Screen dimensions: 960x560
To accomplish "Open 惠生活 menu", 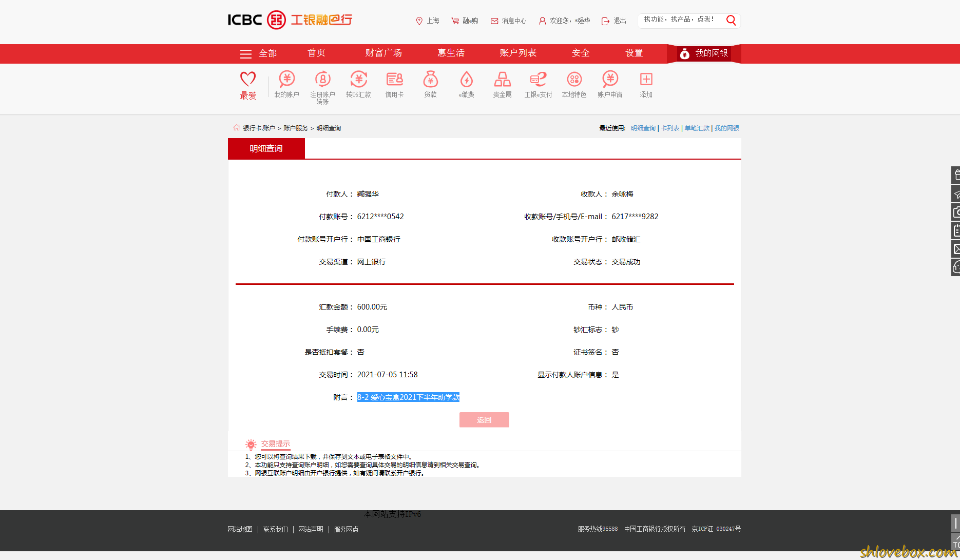I will pos(451,53).
